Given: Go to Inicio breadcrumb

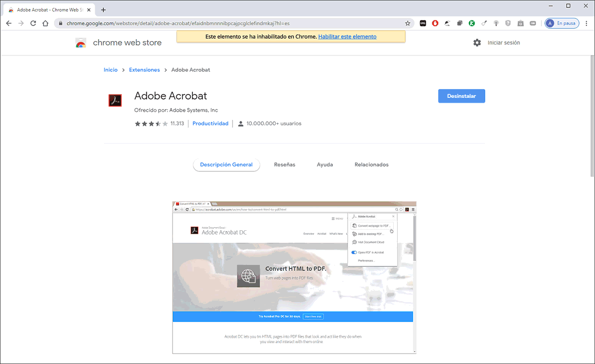Looking at the screenshot, I should pyautogui.click(x=111, y=70).
